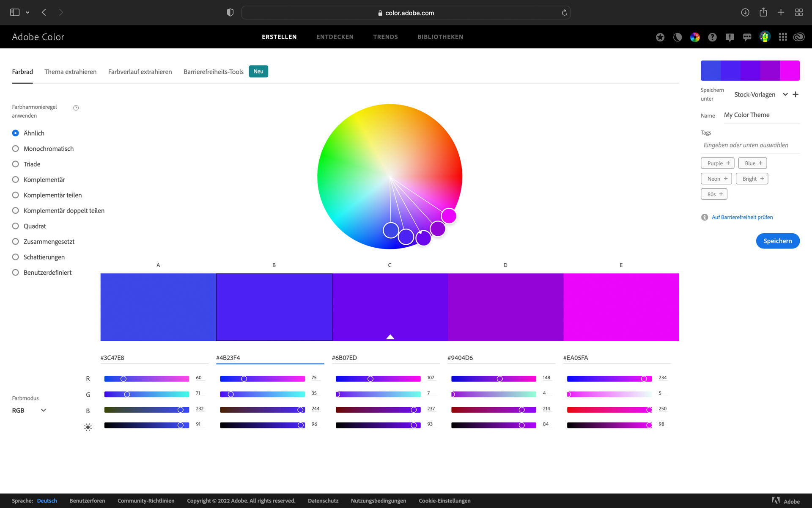This screenshot has height=508, width=812.
Task: Click the accessibility icon beside Barrierefreiheit prüfen
Action: 705,217
